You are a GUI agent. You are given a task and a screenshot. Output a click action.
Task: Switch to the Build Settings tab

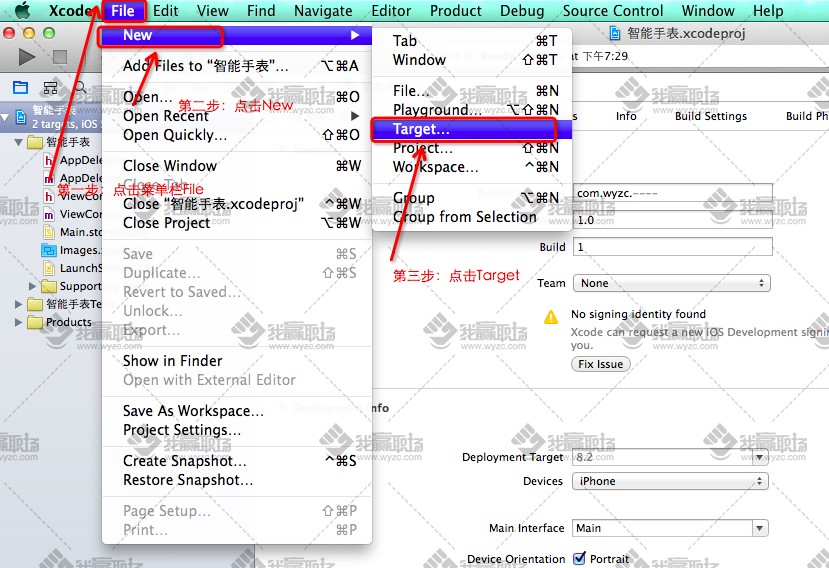tap(711, 116)
